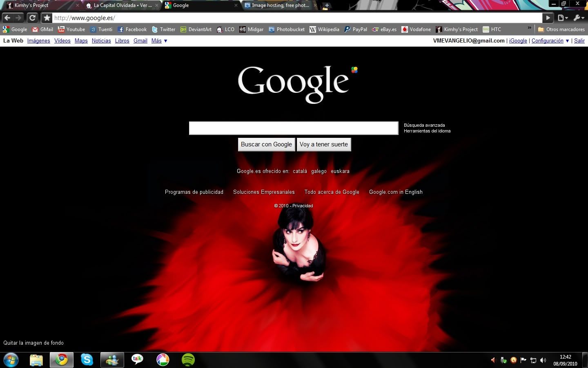The image size is (588, 368).
Task: Open Todo acerca de Google link
Action: point(332,192)
